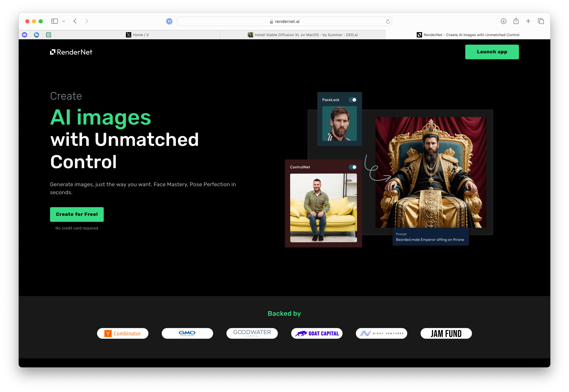Open the Safari downloads icon
Screen dimensions: 569x392
503,21
